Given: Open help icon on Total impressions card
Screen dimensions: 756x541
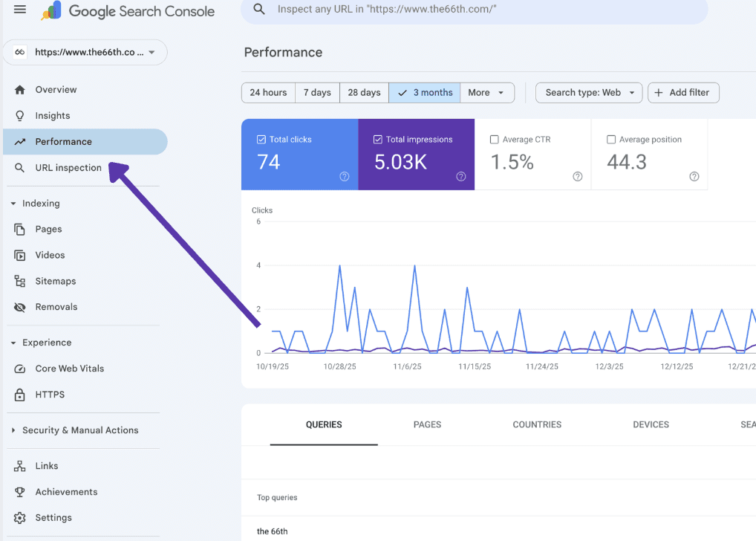Looking at the screenshot, I should coord(461,177).
